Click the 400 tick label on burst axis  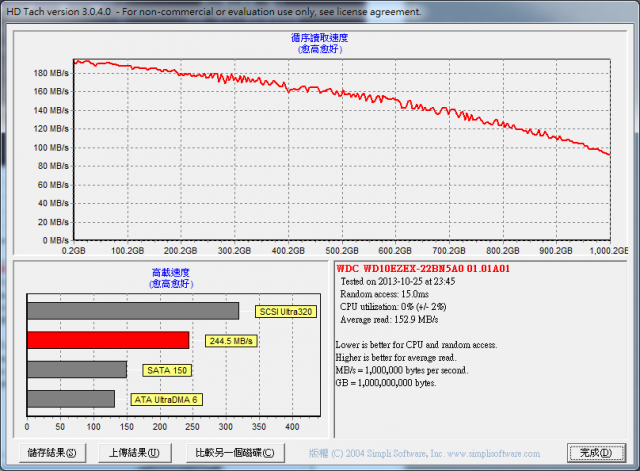pyautogui.click(x=292, y=427)
